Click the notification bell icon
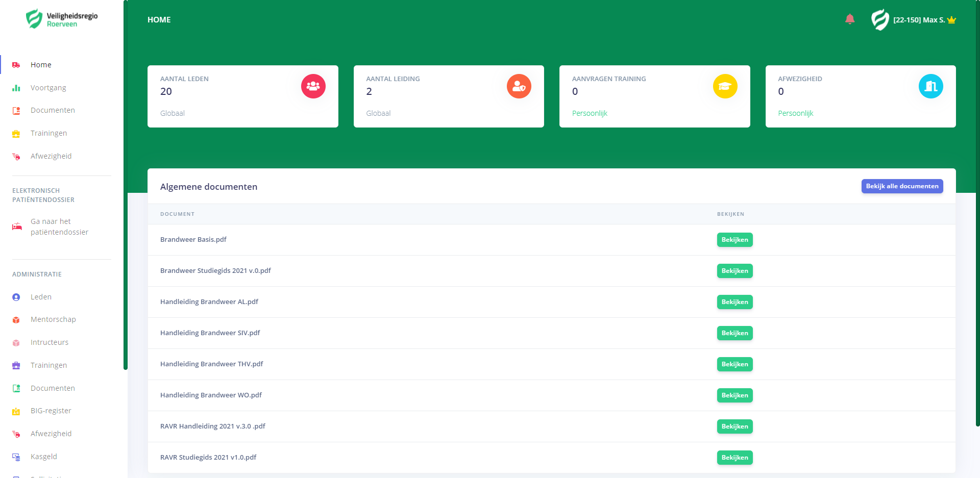 point(850,19)
